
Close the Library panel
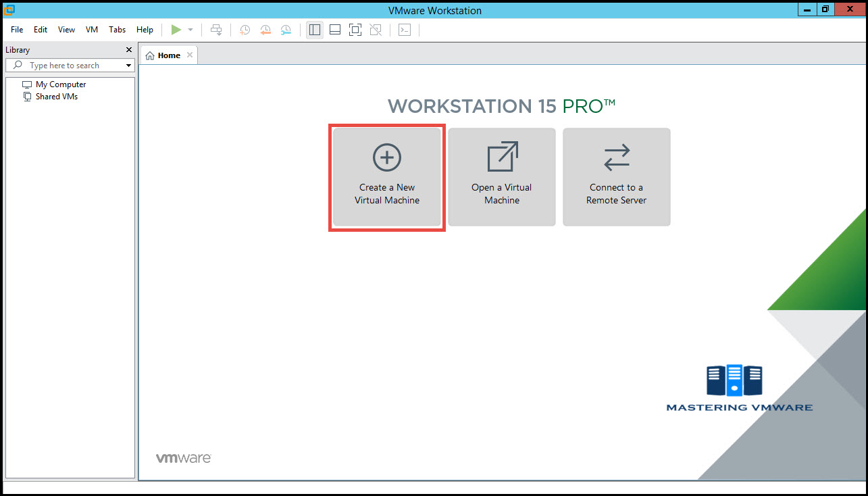pyautogui.click(x=129, y=50)
